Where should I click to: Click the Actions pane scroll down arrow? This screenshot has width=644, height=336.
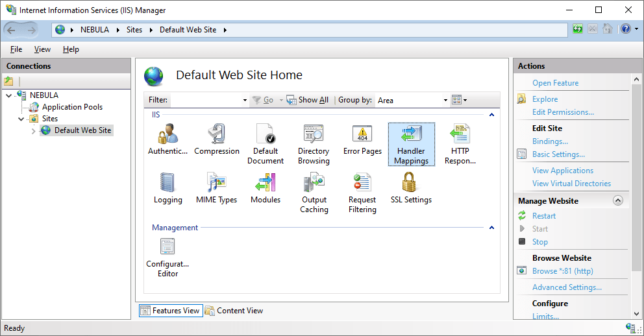pos(636,314)
